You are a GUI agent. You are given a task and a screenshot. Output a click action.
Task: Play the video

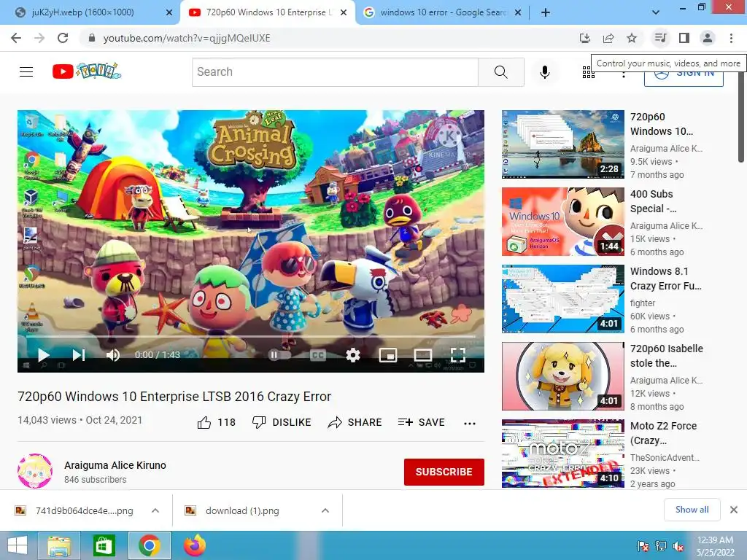(x=43, y=355)
